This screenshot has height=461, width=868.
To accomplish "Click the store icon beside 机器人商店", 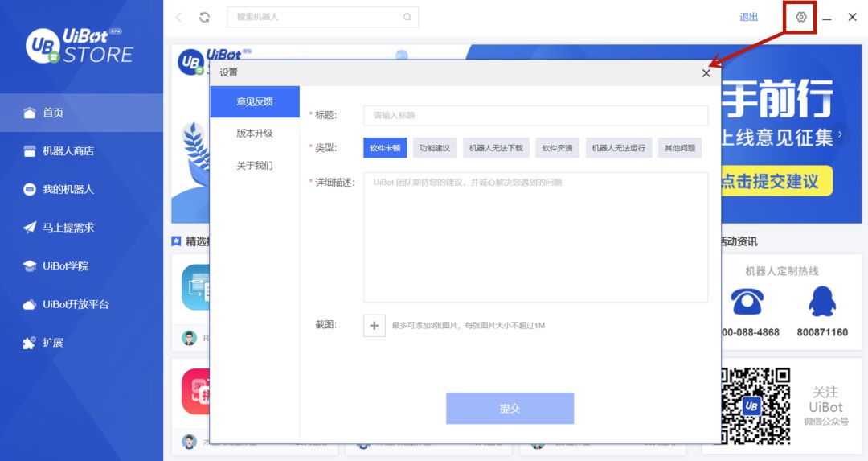I will tap(30, 151).
